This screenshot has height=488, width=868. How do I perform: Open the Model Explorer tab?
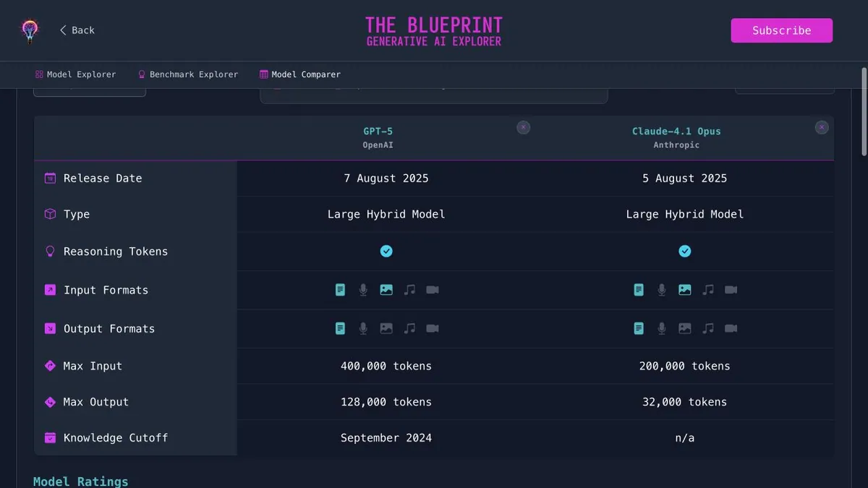[x=75, y=74]
